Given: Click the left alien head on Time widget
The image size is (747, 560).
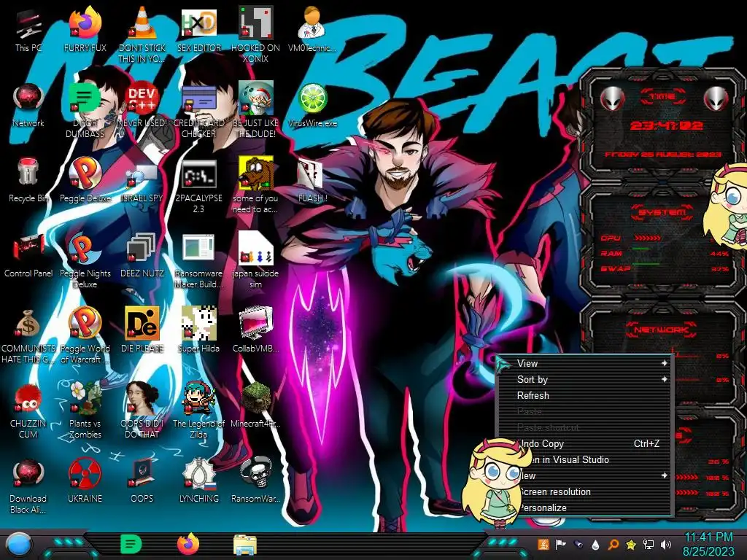Looking at the screenshot, I should (612, 98).
